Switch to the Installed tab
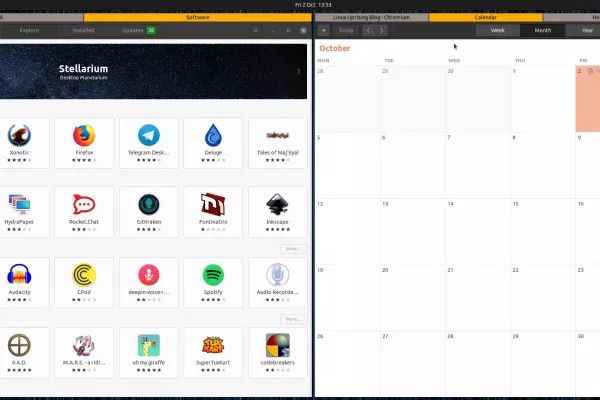 [83, 30]
